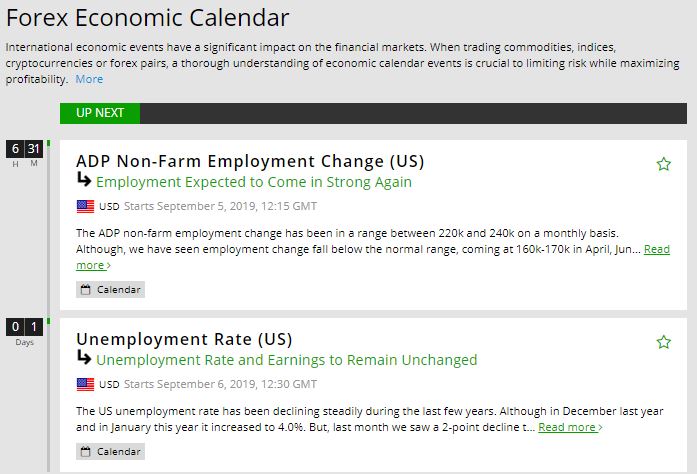This screenshot has width=697, height=474.
Task: Favorite the Unemployment Rate (US) event
Action: point(663,342)
